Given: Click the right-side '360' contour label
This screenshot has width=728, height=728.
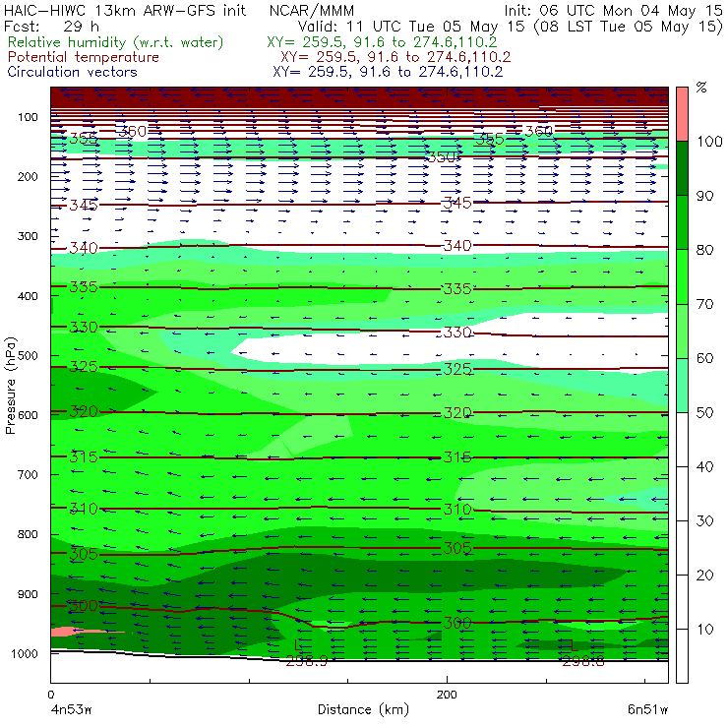Looking at the screenshot, I should tap(538, 132).
